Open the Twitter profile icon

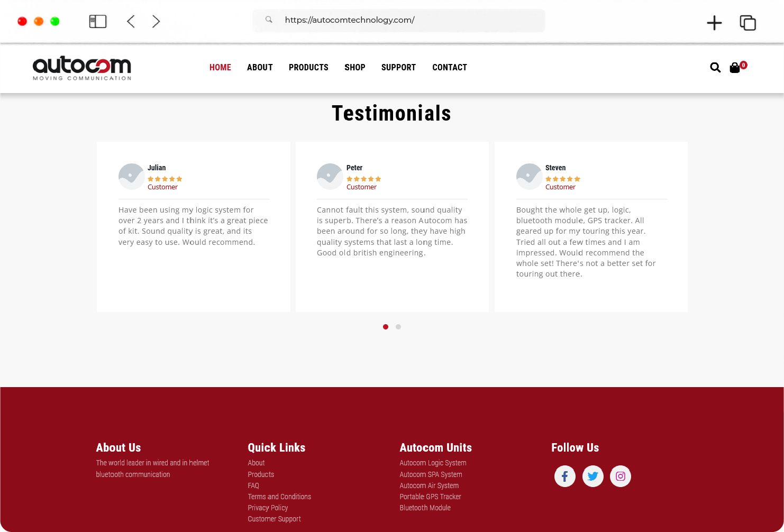tap(592, 476)
